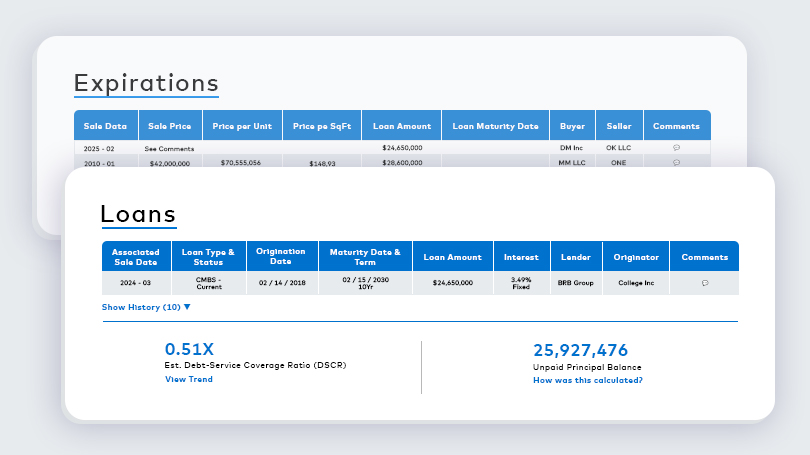Screen dimensions: 810x455
Task: Select the '$70,555,056' price per unit cell
Action: click(x=242, y=162)
